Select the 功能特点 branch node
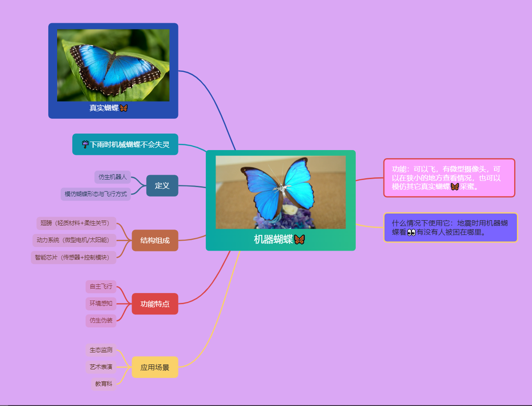Image resolution: width=532 pixels, height=406 pixels. tap(155, 304)
